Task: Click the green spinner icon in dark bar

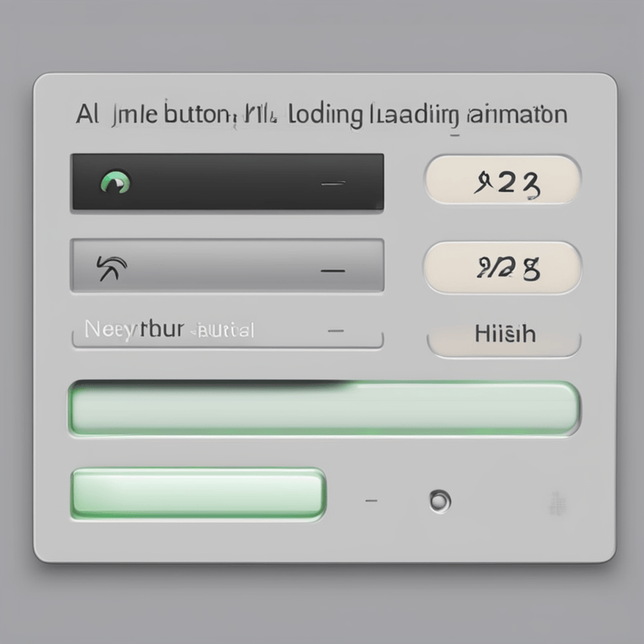Action: coord(116,182)
